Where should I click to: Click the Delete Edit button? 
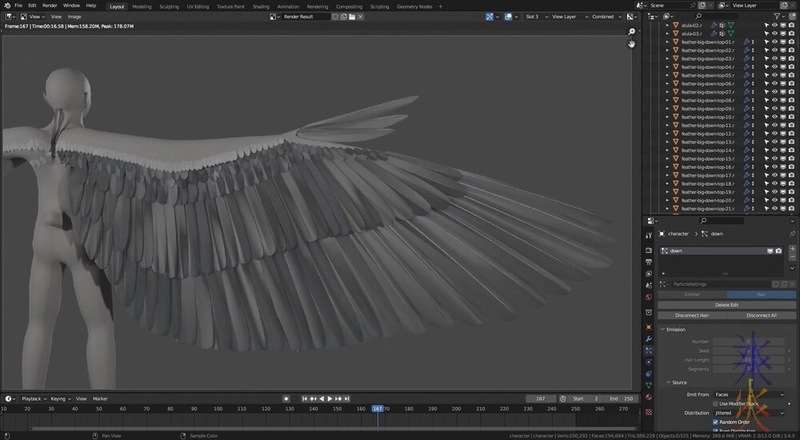tap(726, 304)
